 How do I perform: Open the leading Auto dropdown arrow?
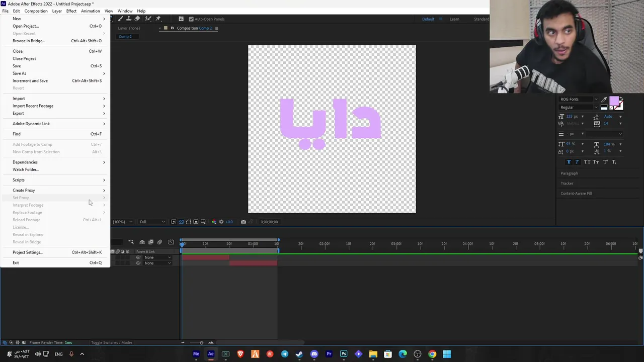pos(620,117)
